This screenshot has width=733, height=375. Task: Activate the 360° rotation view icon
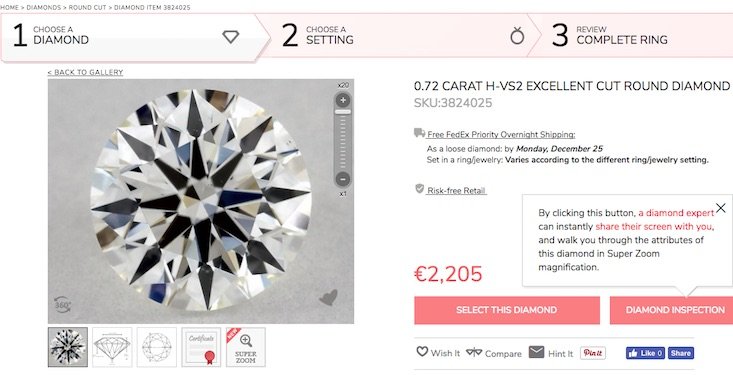point(62,305)
